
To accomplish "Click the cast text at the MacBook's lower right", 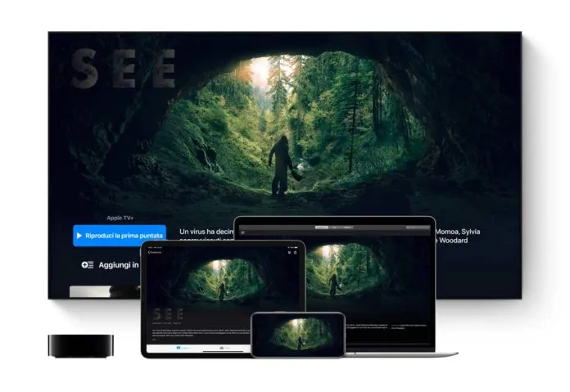I will click(408, 327).
